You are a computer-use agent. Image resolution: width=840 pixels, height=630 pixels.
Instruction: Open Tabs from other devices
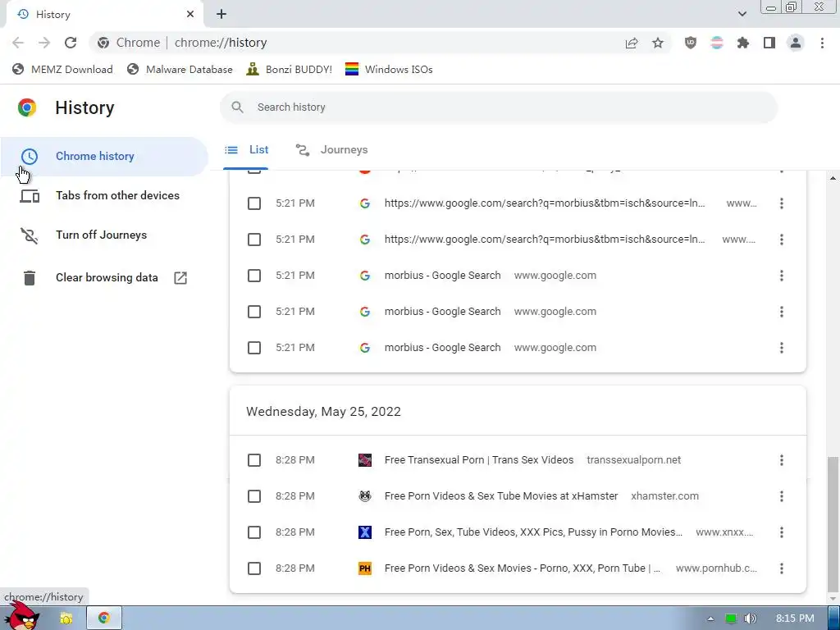tap(104, 195)
